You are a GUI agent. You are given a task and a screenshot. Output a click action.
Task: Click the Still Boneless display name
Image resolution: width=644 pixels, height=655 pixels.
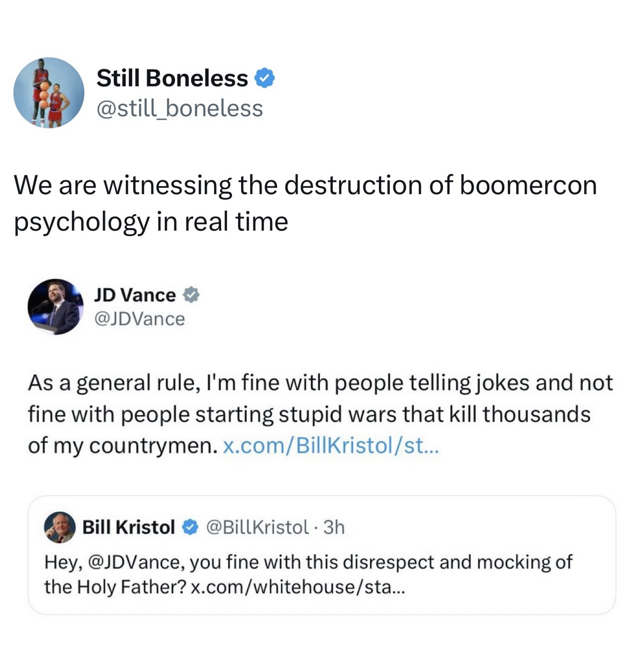172,78
